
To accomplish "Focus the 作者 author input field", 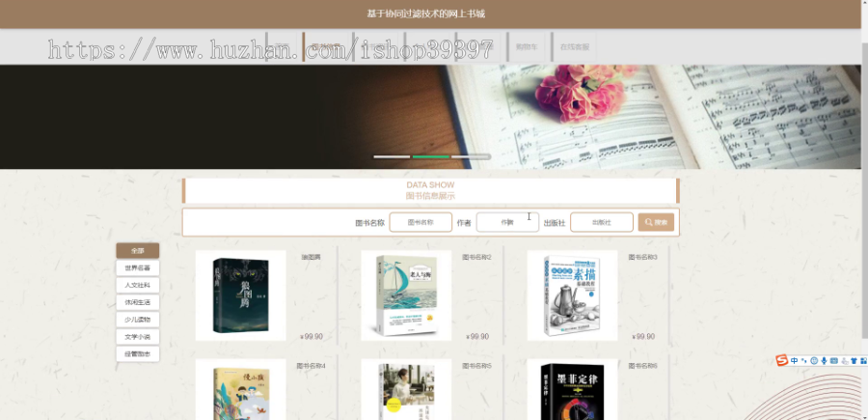I will click(x=507, y=222).
